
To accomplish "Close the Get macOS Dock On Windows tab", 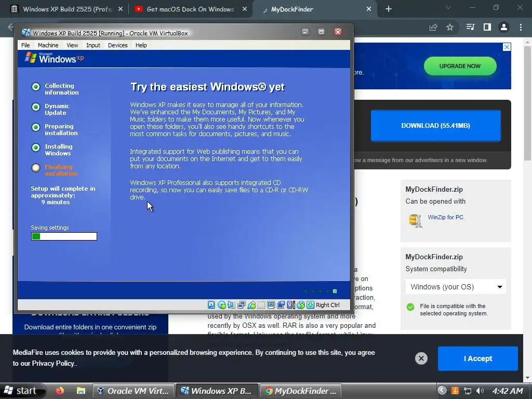I will point(245,9).
